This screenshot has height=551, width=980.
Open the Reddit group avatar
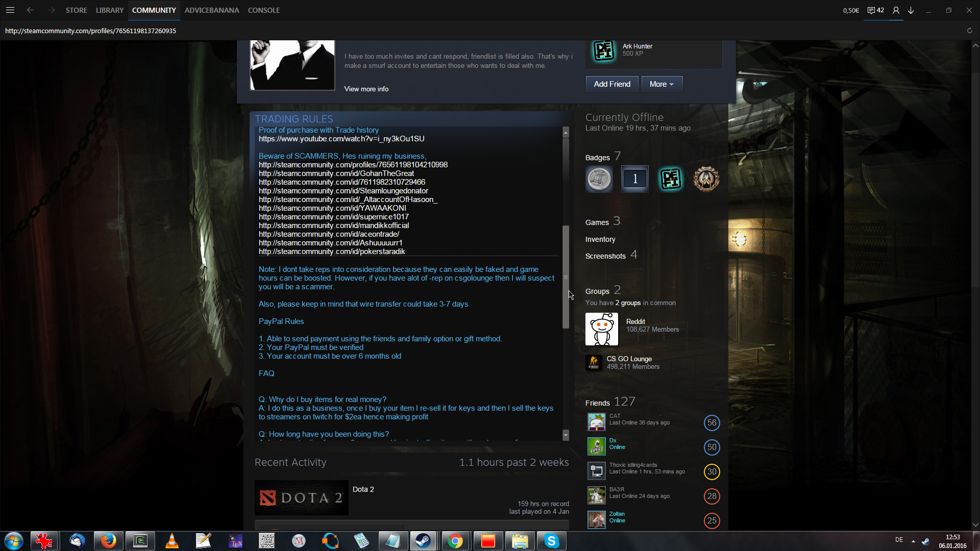tap(601, 329)
